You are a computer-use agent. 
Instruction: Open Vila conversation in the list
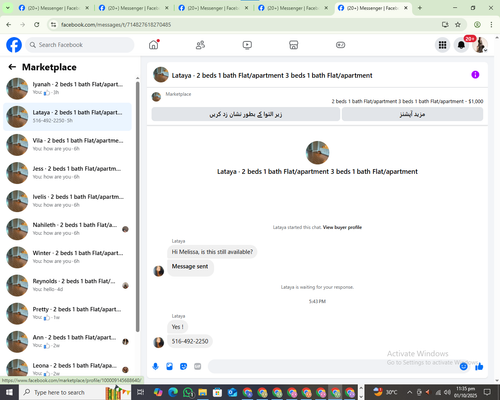pos(67,145)
